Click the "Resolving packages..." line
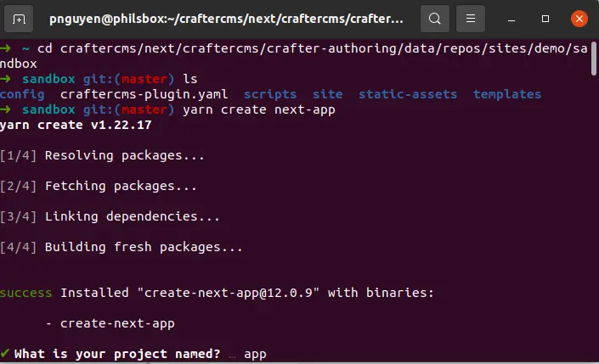The image size is (599, 364). 124,155
